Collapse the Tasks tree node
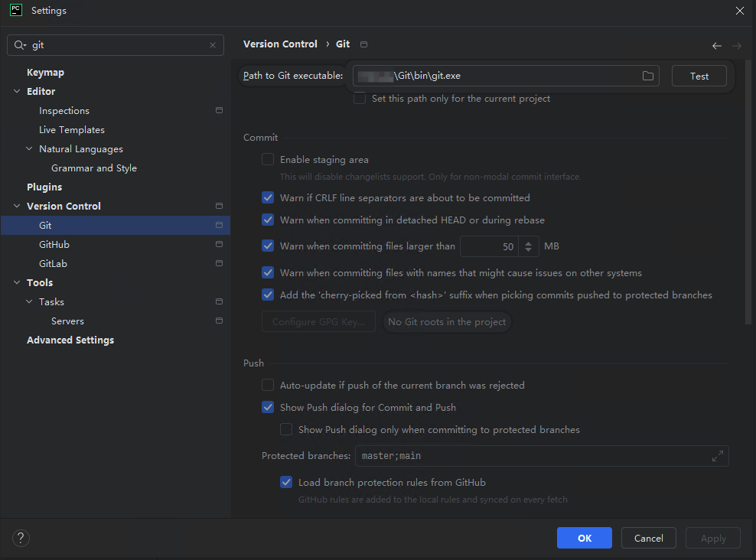Screen dimensions: 756x560 (29, 301)
